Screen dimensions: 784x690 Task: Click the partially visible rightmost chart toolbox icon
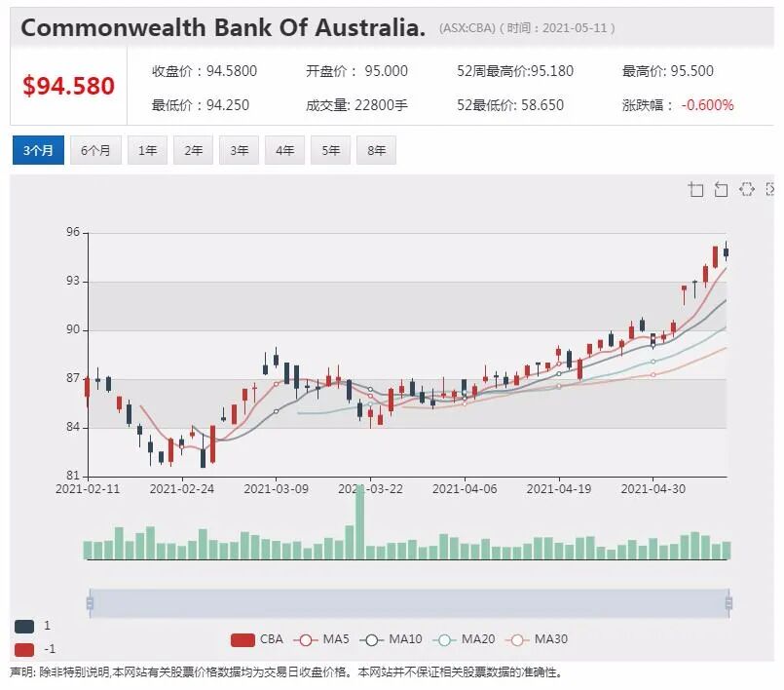pyautogui.click(x=770, y=189)
